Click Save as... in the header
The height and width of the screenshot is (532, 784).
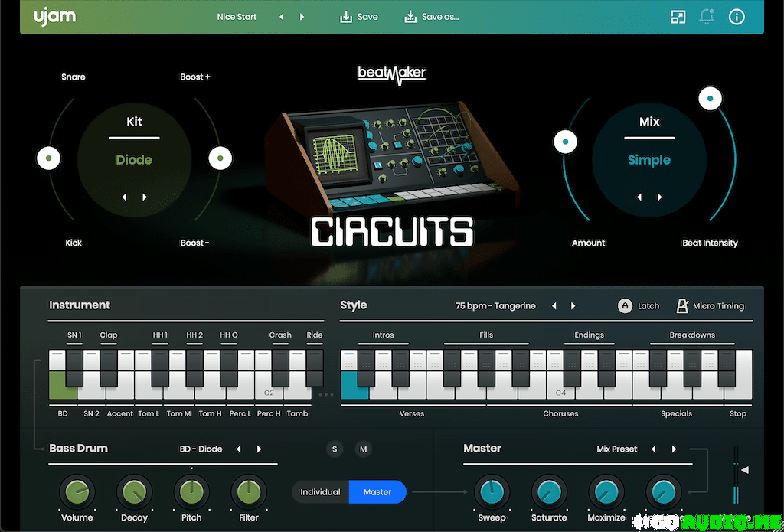[432, 17]
